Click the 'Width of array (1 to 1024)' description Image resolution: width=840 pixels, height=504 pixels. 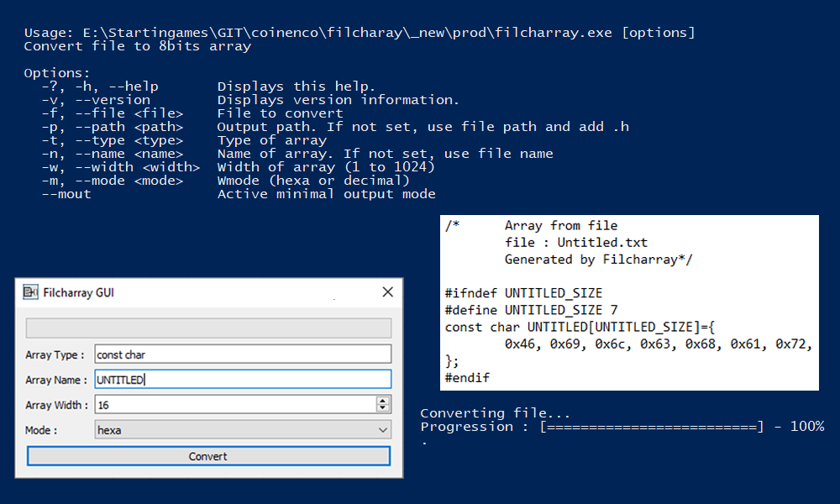(326, 167)
